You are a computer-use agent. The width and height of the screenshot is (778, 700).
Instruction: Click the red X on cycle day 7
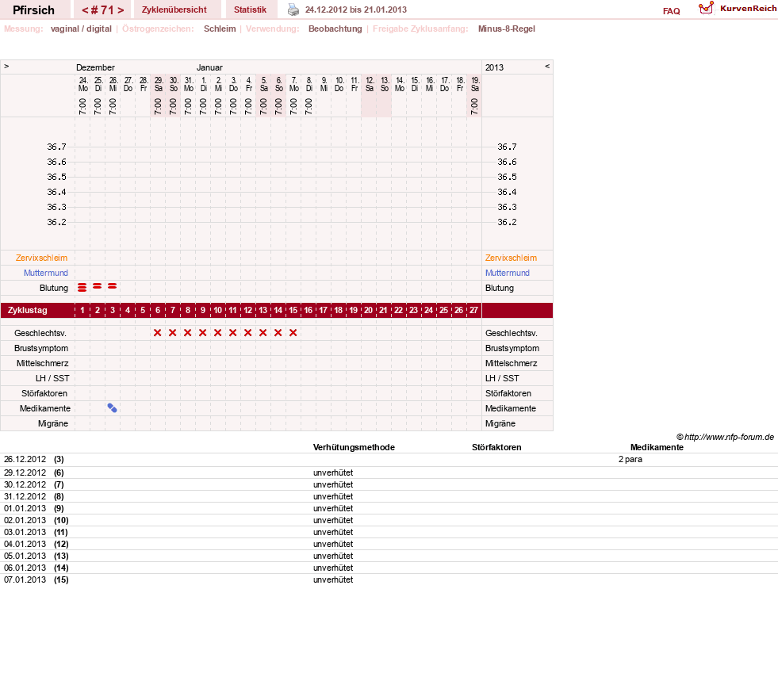pyautogui.click(x=173, y=333)
